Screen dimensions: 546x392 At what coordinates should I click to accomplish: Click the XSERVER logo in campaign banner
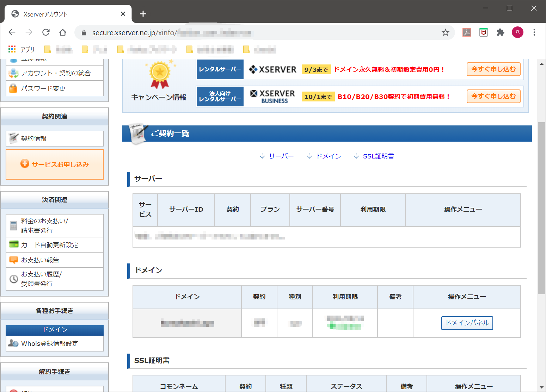pos(272,69)
